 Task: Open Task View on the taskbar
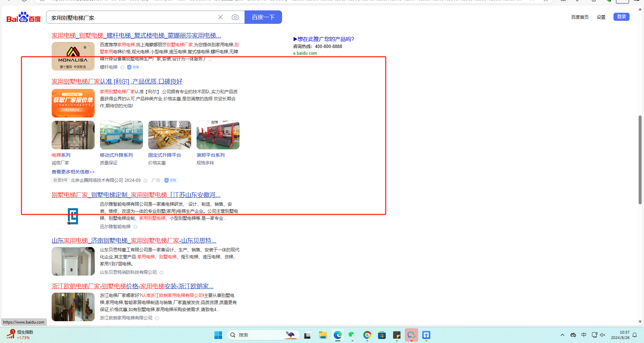[308, 335]
